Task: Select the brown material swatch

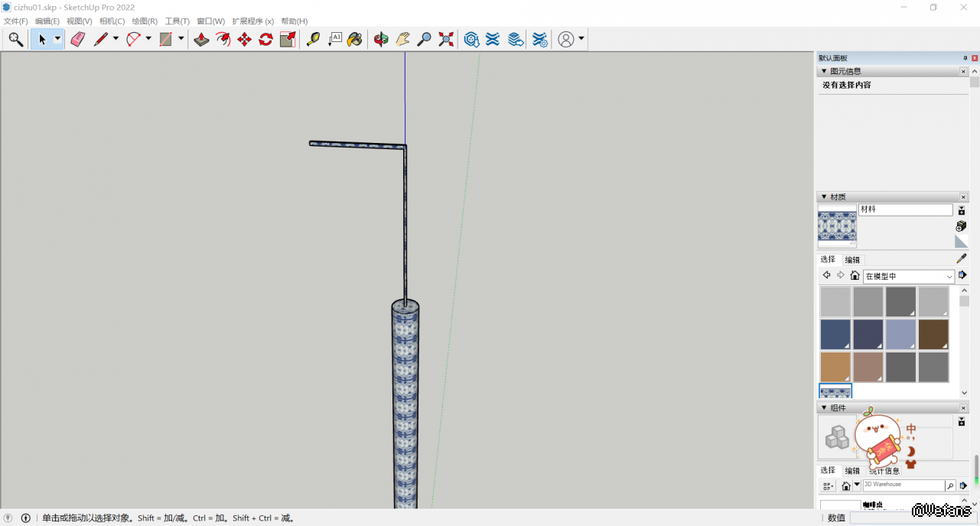Action: pos(933,334)
